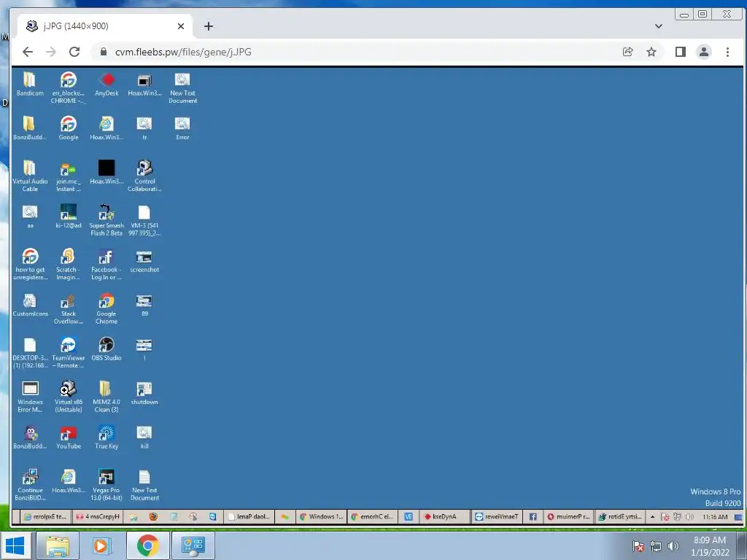Screen dimensions: 747x560
Task: Select the j.JPG (1440×900) tab
Action: 105,26
